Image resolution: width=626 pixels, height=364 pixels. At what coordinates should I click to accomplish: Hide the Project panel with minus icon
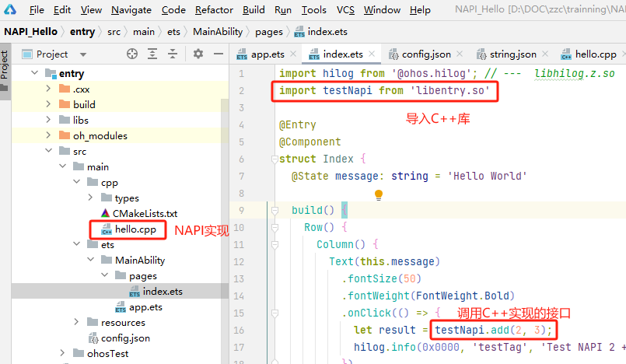point(219,54)
